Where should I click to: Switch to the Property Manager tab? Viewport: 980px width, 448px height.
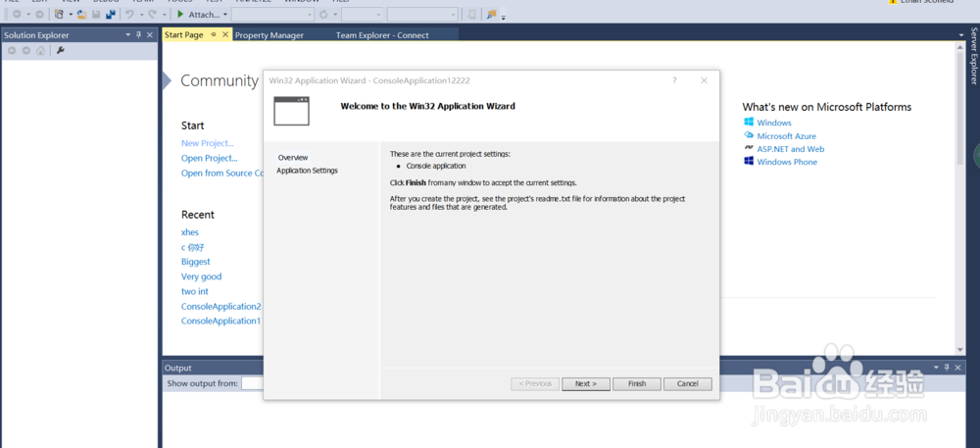click(x=269, y=35)
